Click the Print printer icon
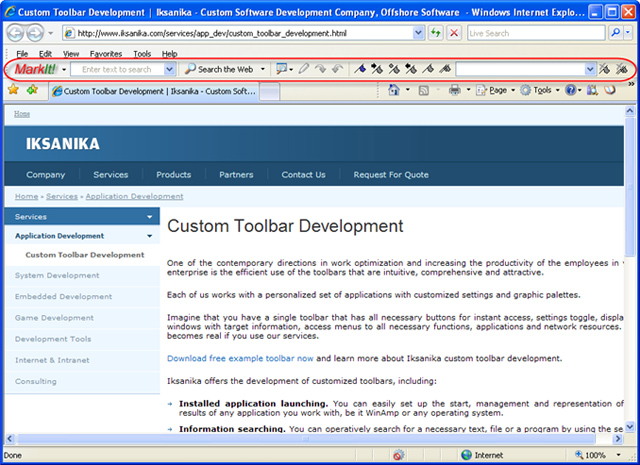Screen dimensions: 640x465 tap(454, 90)
